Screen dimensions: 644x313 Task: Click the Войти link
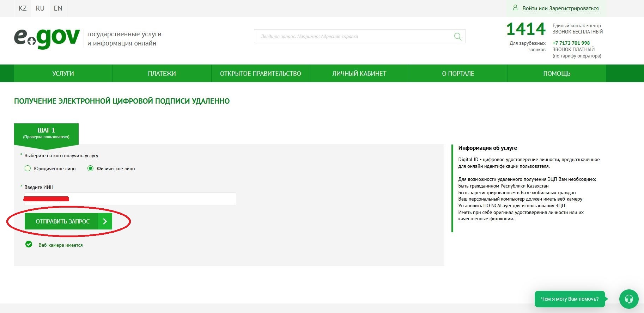pos(530,8)
